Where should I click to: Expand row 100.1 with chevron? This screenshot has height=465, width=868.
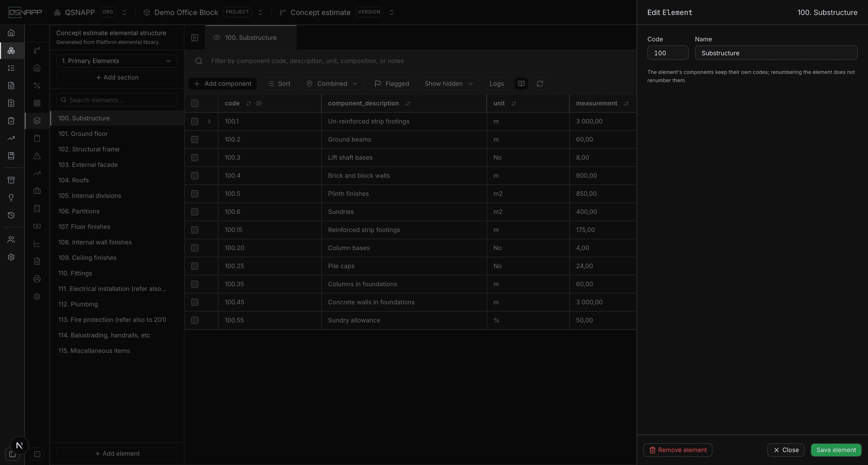[x=209, y=121]
